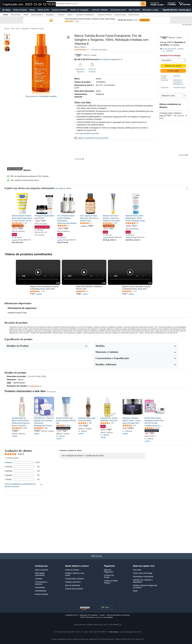Click the Comprar agora button
The width and height of the screenshot is (192, 644).
pos(173,71)
